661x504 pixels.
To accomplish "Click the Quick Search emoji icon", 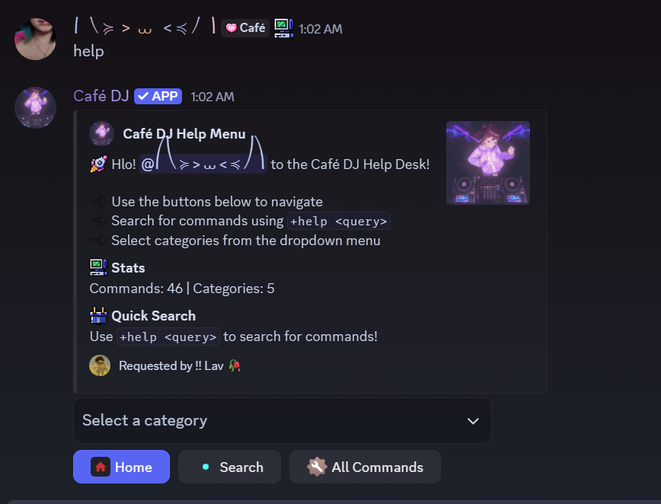I will pyautogui.click(x=98, y=316).
